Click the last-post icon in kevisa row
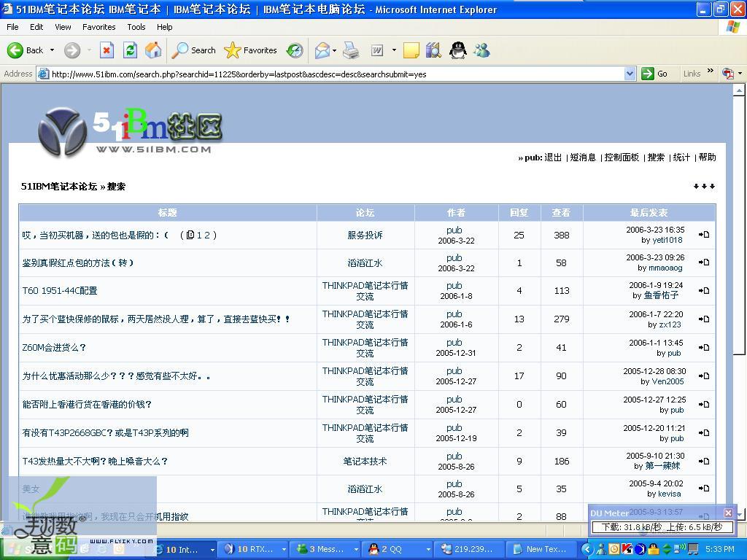Image resolution: width=747 pixels, height=560 pixels. (704, 488)
